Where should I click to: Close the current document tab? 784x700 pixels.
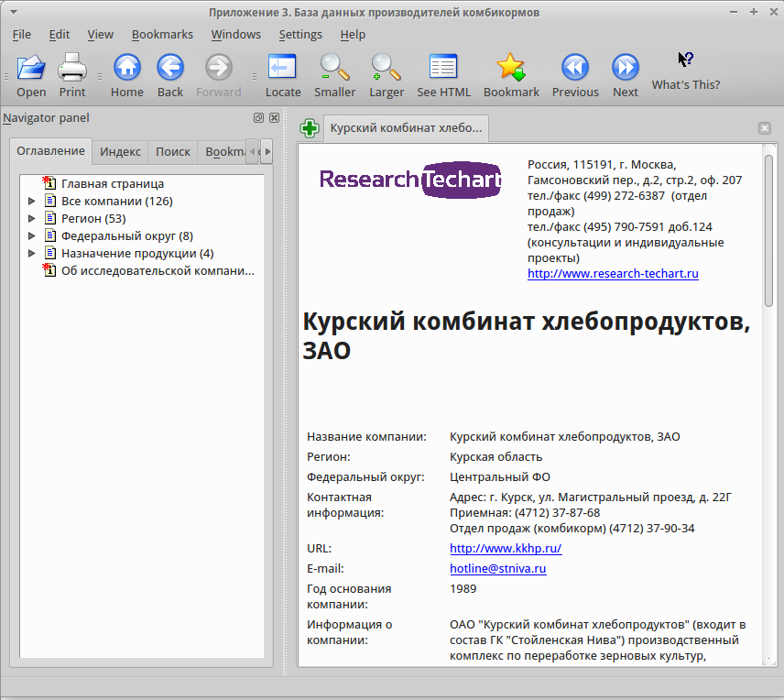click(x=765, y=128)
